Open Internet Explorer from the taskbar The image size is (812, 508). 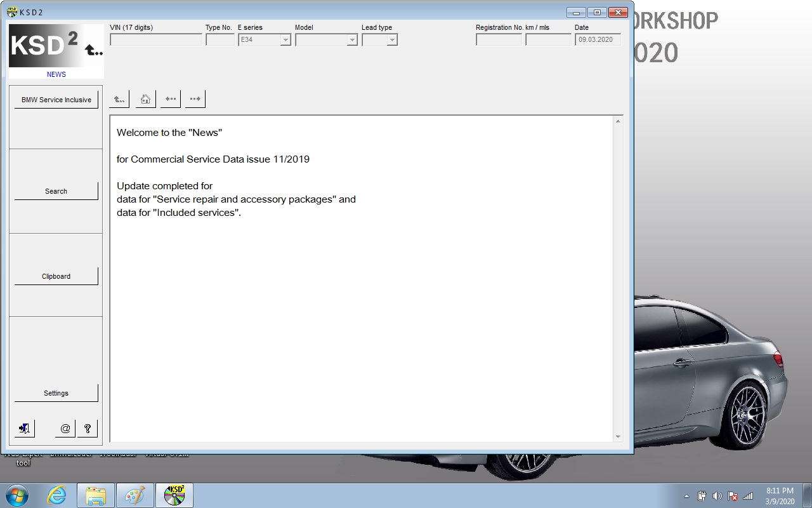[57, 495]
